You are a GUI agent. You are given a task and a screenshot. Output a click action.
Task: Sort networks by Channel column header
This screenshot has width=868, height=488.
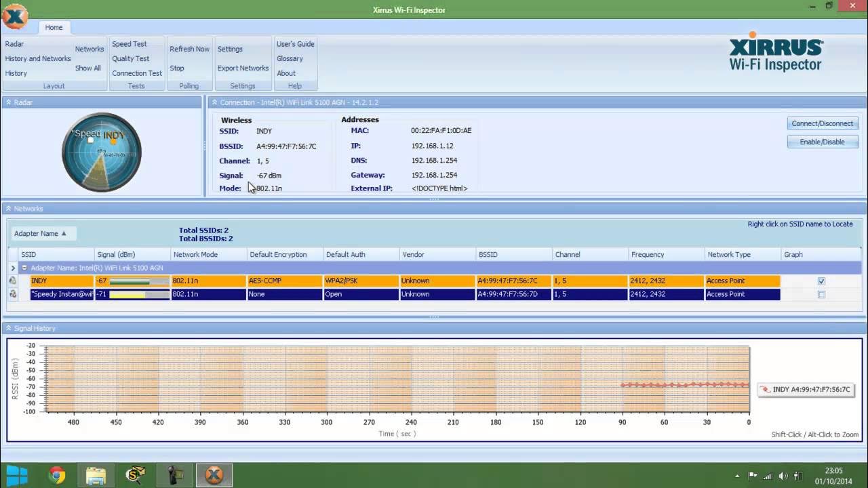point(590,255)
